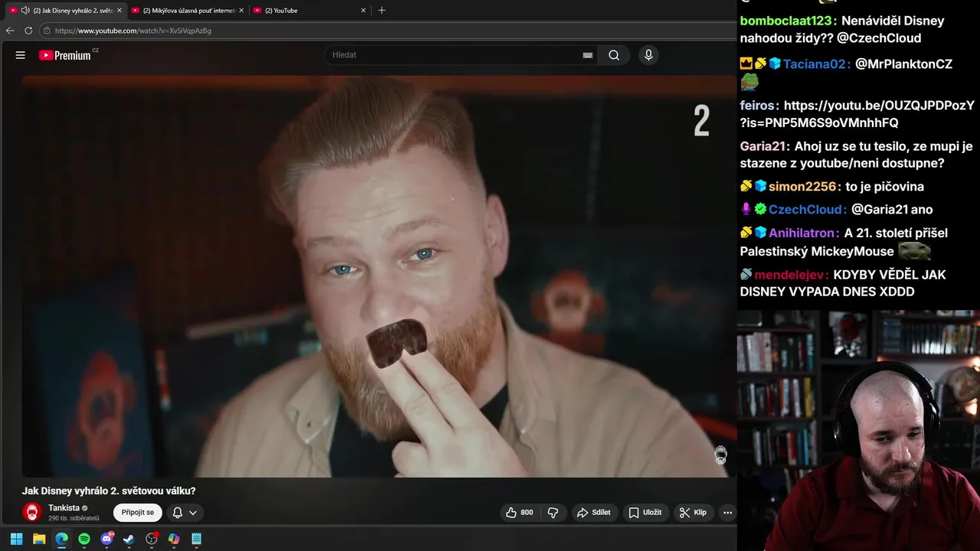Viewport: 980px width, 551px height.
Task: Open the on-screen keyboard icon in search box
Action: point(587,55)
